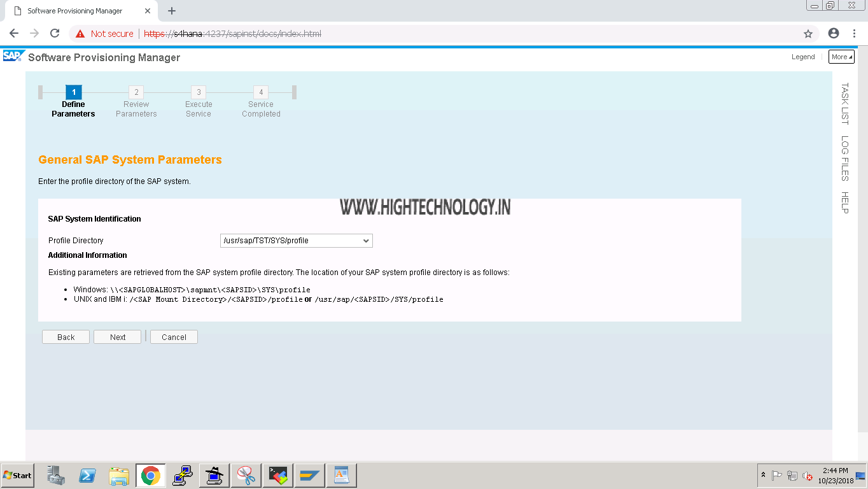The height and width of the screenshot is (489, 868).
Task: Click the Profile Directory label
Action: 76,241
